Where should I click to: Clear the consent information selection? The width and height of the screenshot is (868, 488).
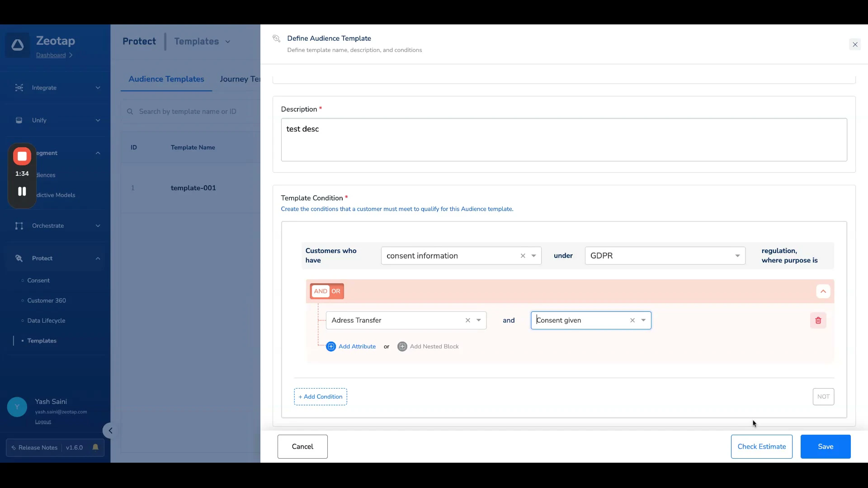click(523, 256)
